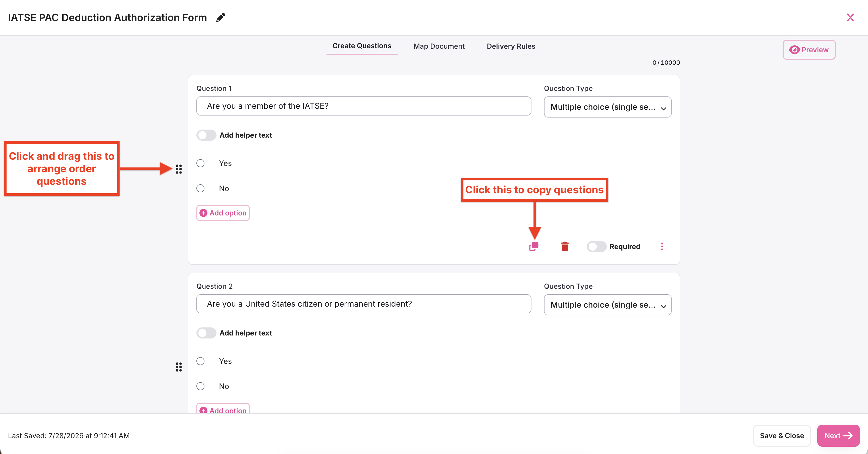The width and height of the screenshot is (868, 454).
Task: Click the drag handle beside Question 1
Action: coord(179,169)
